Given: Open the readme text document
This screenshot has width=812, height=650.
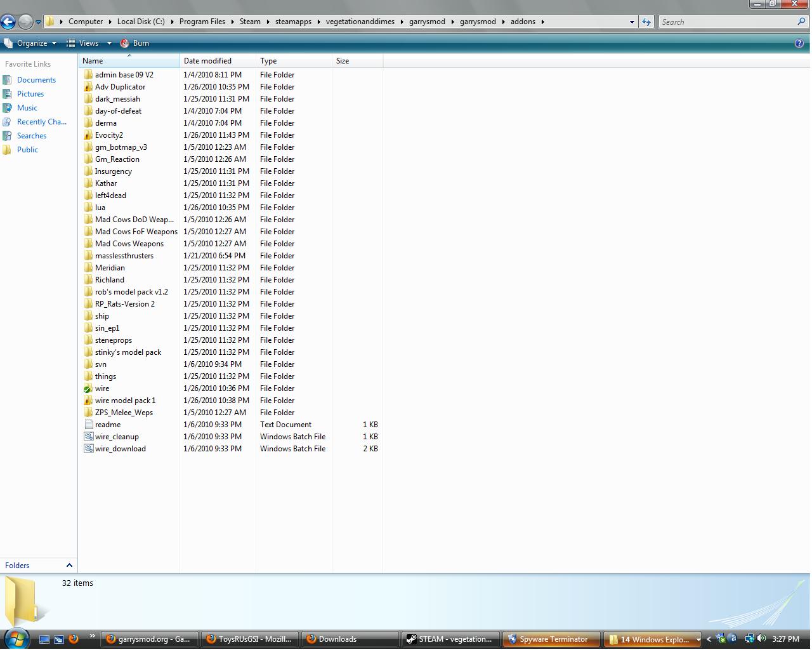Looking at the screenshot, I should pyautogui.click(x=108, y=424).
